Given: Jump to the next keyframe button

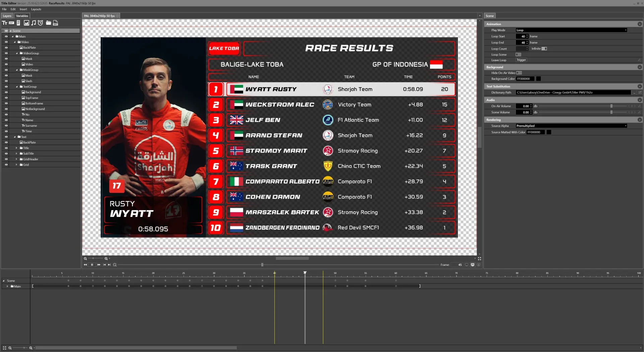Looking at the screenshot, I should 109,265.
